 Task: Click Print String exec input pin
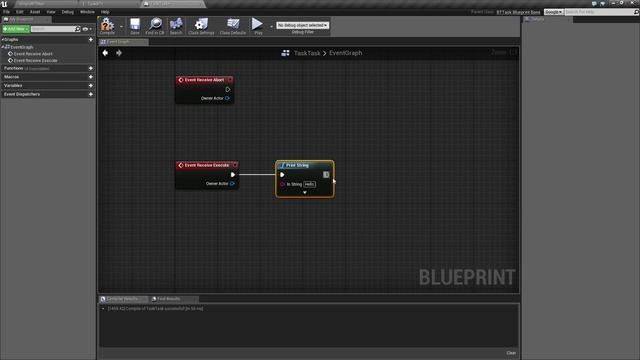pos(282,175)
